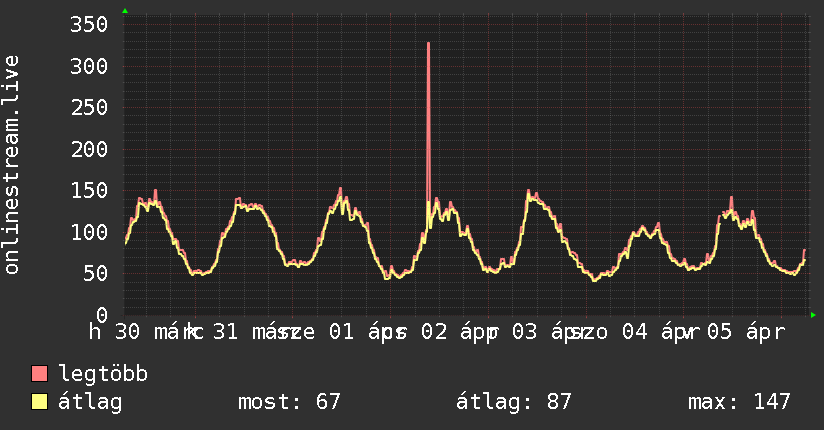Screen dimensions: 824x430
Task: Click the tall pink spike peak
Action: pos(428,44)
